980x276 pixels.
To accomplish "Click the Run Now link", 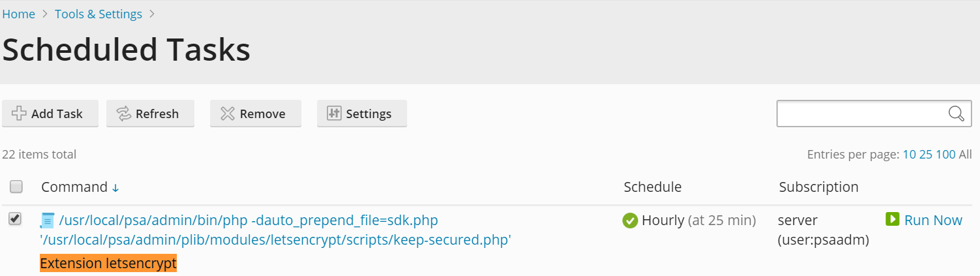I will [933, 221].
